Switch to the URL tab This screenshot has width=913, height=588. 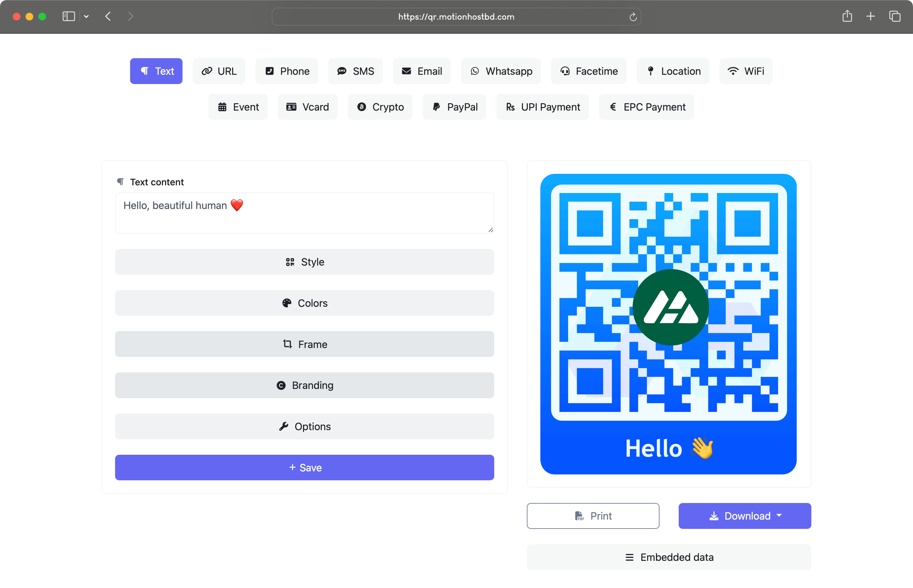coord(219,71)
